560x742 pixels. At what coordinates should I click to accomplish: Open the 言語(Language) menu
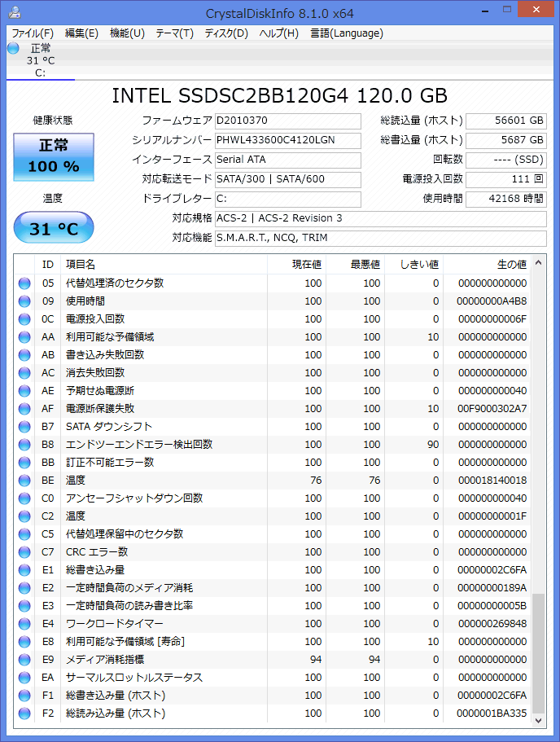click(347, 33)
